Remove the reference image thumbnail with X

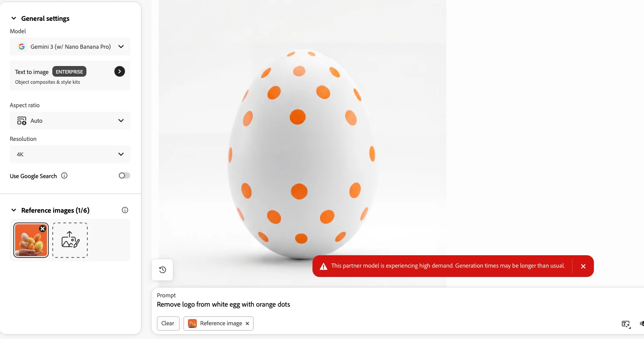click(43, 229)
